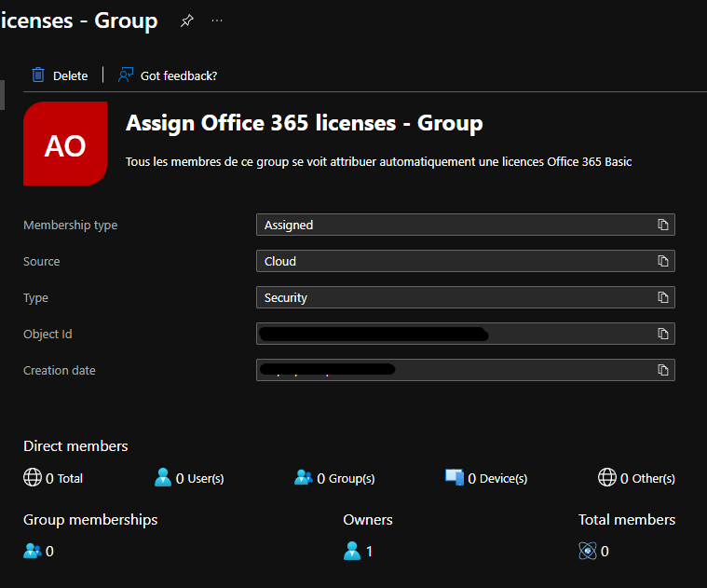707x588 pixels.
Task: Click the Object Id field
Action: [x=466, y=334]
